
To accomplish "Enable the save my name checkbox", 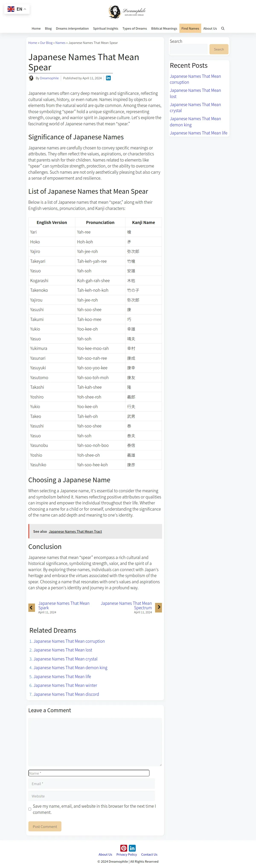I will click(30, 809).
